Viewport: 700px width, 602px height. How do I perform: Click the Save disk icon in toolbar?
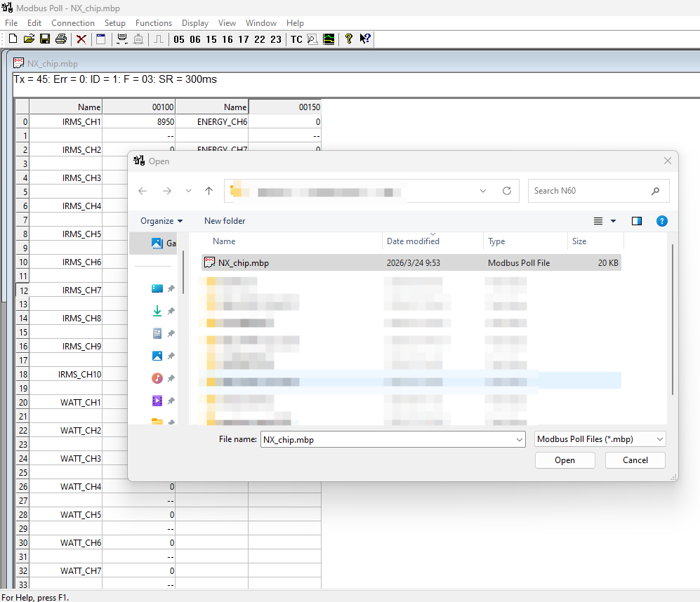44,39
